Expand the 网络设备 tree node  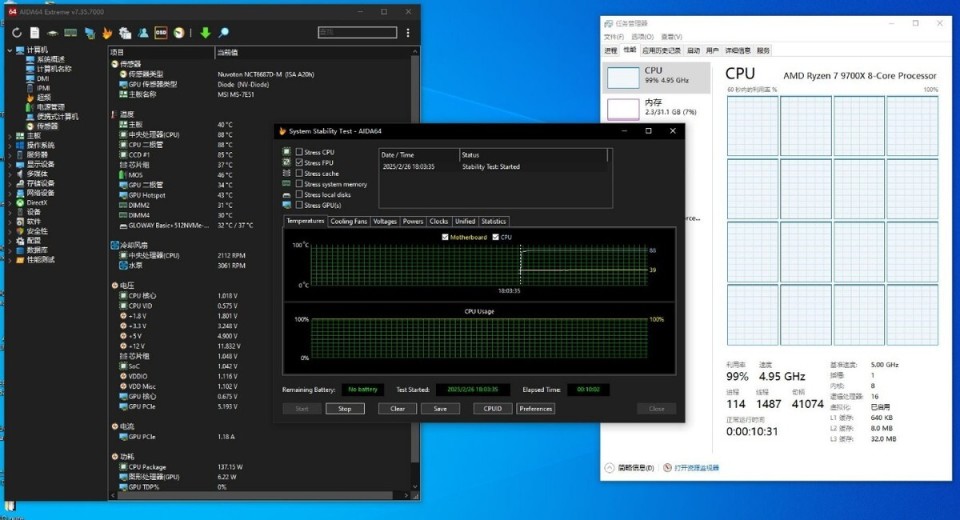click(10, 193)
